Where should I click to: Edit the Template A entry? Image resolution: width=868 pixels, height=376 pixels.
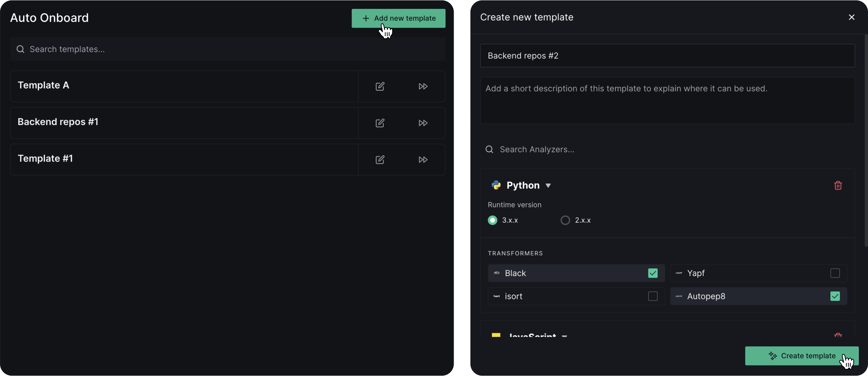(380, 86)
